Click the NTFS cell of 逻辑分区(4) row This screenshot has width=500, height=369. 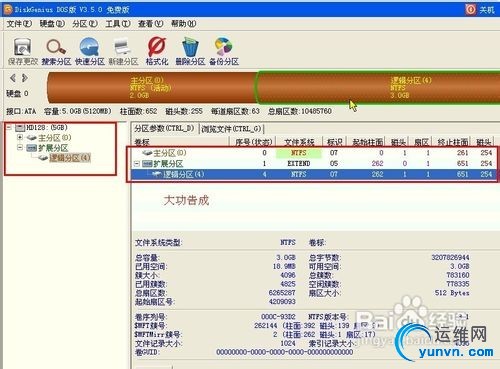coord(299,174)
